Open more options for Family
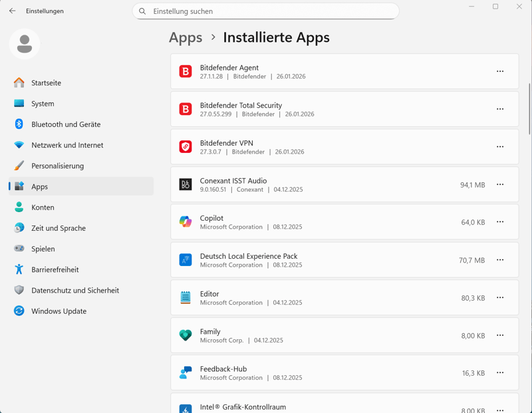The image size is (532, 413). tap(500, 335)
